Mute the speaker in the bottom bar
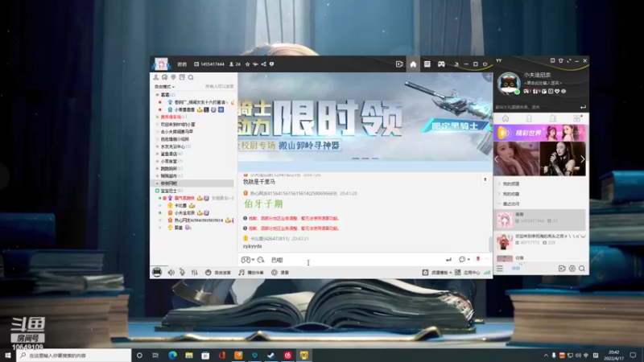644x362 pixels. click(171, 273)
